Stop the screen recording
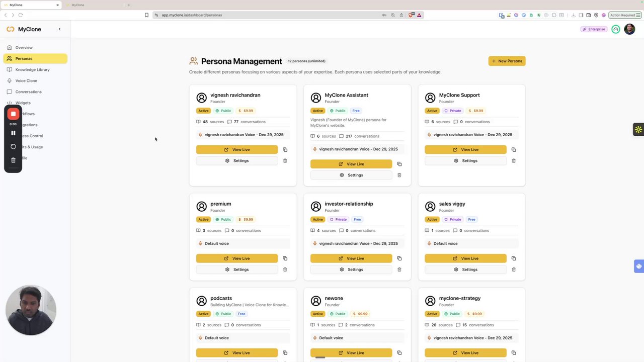This screenshot has width=644, height=362. coord(14,114)
